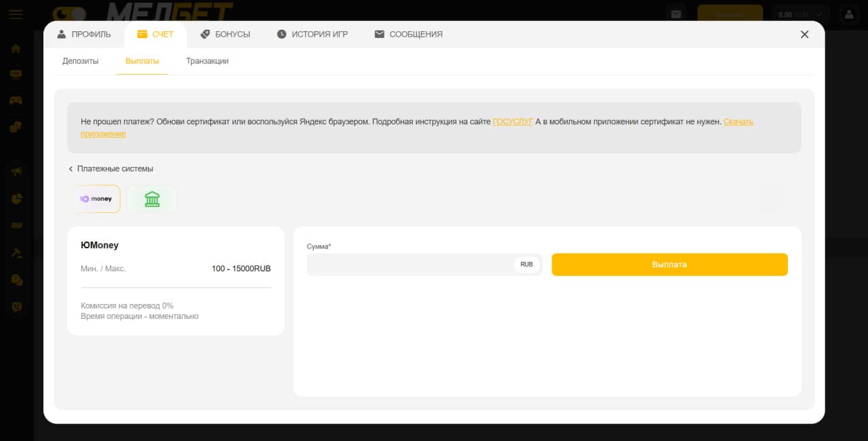This screenshot has height=441, width=868.
Task: Click the yellow Выплата button
Action: [x=670, y=265]
